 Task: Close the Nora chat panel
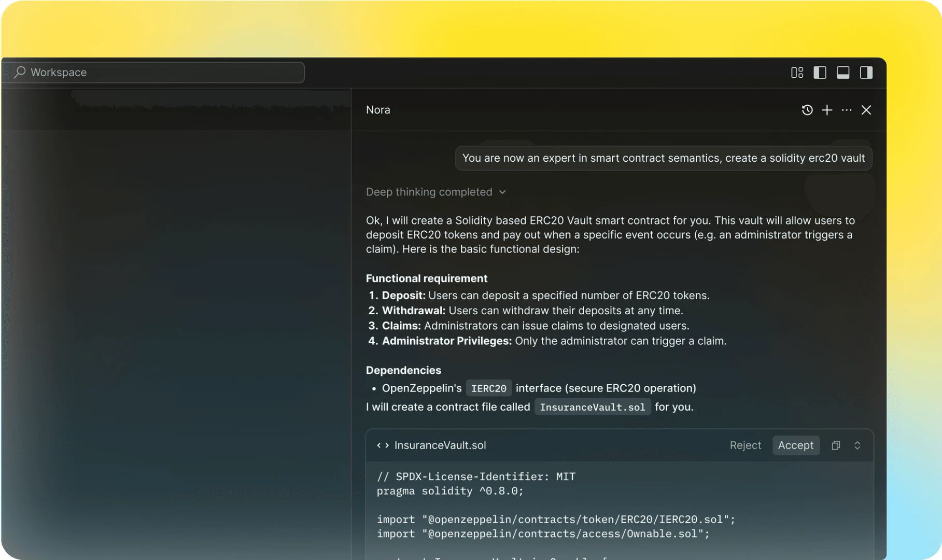click(x=866, y=110)
